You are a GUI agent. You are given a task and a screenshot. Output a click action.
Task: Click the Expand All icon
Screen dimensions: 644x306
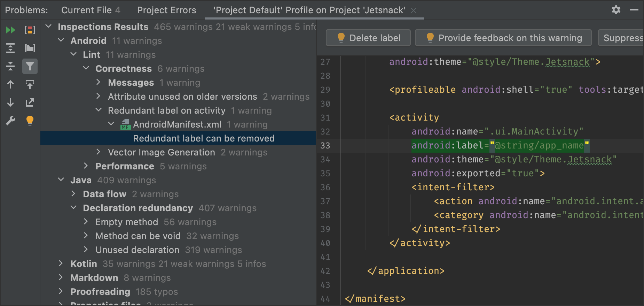click(x=10, y=48)
